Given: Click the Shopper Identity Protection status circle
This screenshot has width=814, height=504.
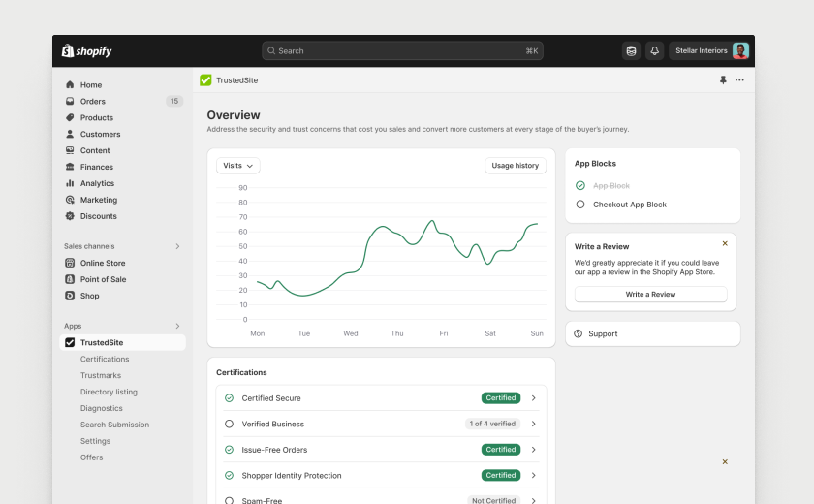Looking at the screenshot, I should pos(229,475).
